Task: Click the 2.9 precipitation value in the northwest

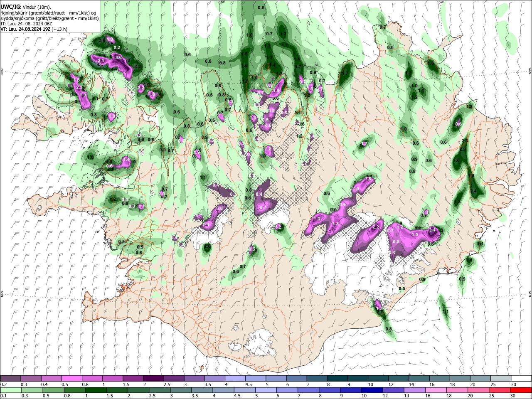Action: point(102,40)
